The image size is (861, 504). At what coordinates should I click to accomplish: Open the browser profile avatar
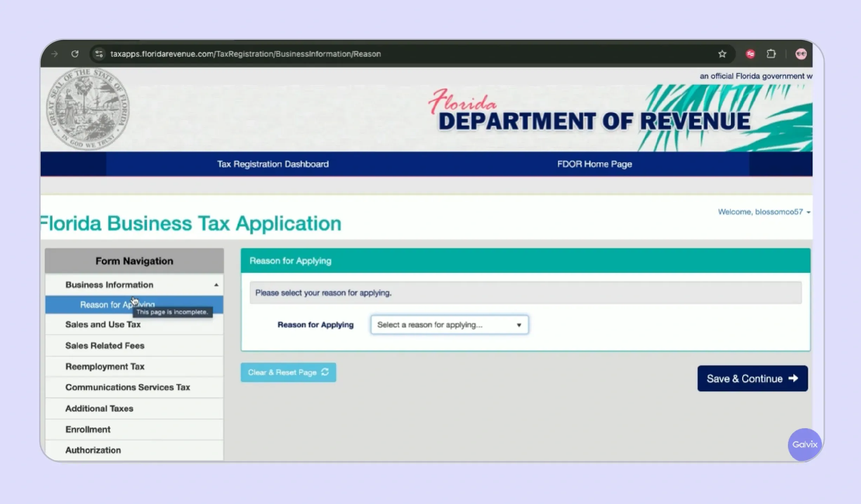coord(801,54)
